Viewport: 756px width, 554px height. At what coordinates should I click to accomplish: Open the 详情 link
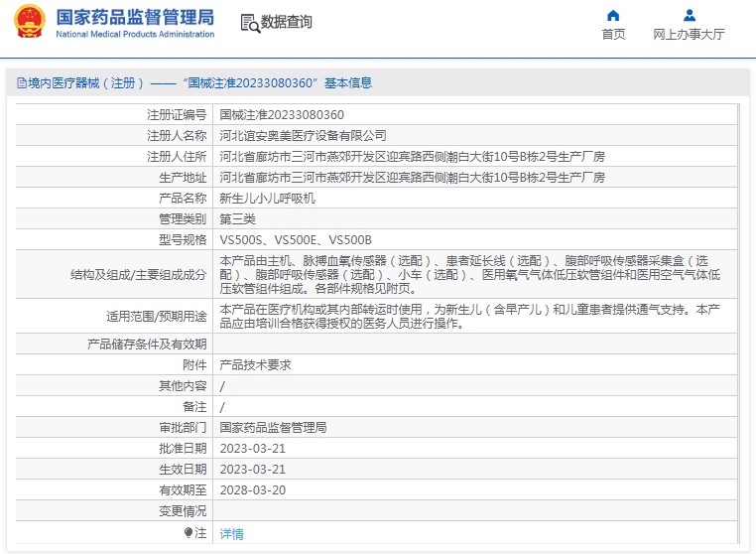pyautogui.click(x=231, y=534)
